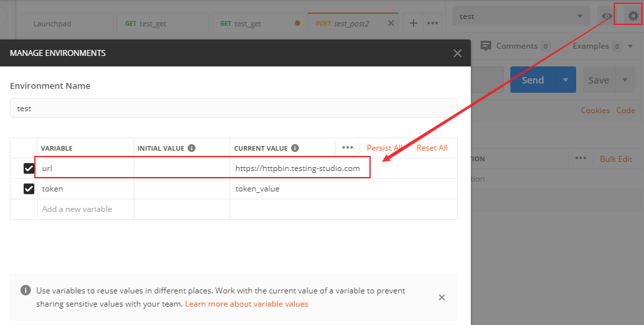Open params table options ellipsis
Image resolution: width=644 pixels, height=325 pixels.
click(580, 159)
